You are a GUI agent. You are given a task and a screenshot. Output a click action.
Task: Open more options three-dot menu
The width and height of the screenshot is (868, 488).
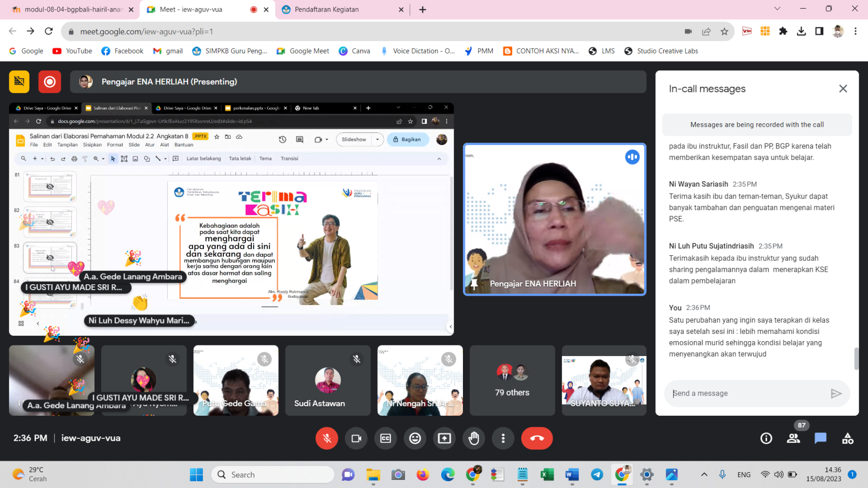(x=503, y=438)
